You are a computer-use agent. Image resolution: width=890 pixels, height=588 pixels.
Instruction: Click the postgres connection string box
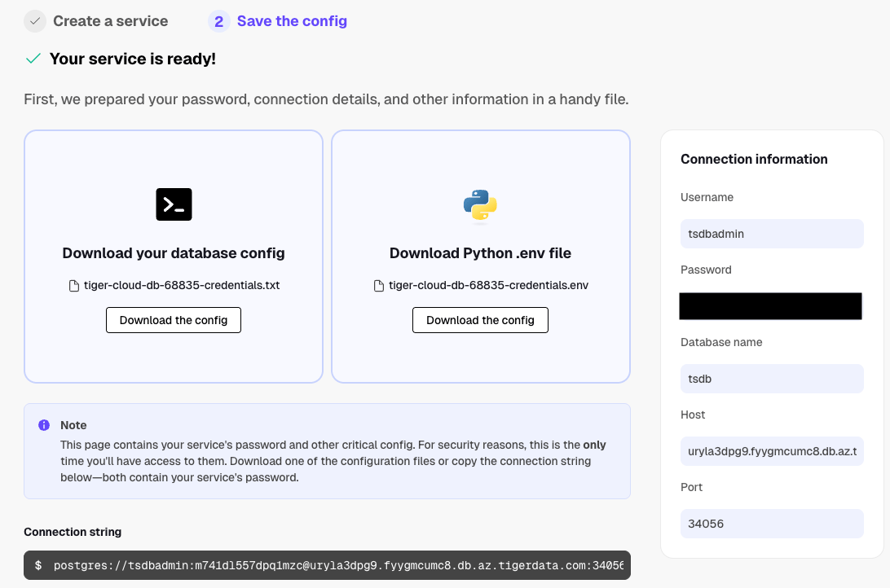click(x=327, y=565)
